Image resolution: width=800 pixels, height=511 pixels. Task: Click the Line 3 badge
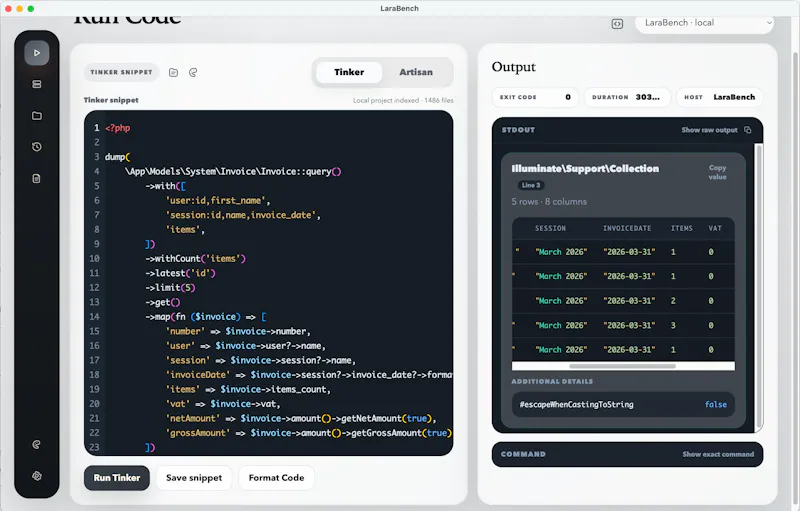point(531,185)
